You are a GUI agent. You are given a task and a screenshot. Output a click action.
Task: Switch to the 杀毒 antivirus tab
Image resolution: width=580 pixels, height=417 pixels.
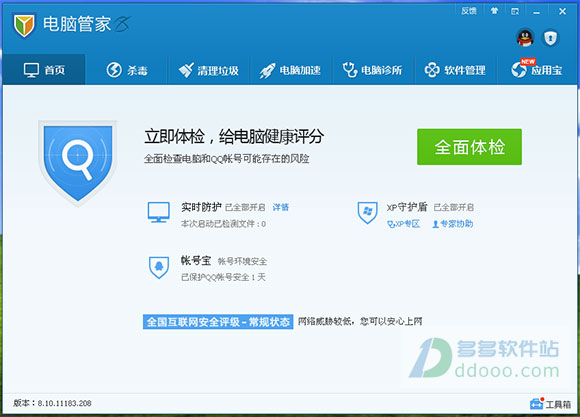click(x=127, y=70)
